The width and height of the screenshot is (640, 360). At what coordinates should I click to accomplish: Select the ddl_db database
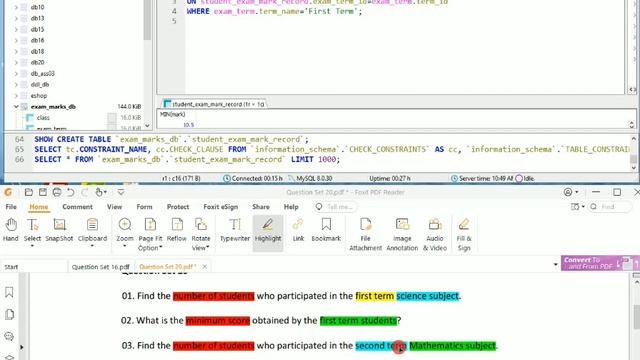[x=40, y=85]
